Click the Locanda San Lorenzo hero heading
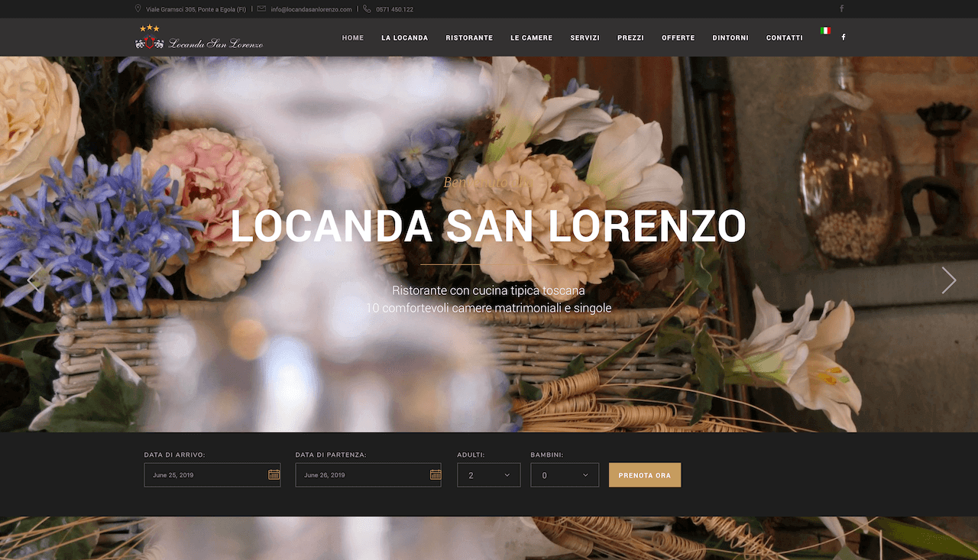This screenshot has height=560, width=978. pos(488,225)
